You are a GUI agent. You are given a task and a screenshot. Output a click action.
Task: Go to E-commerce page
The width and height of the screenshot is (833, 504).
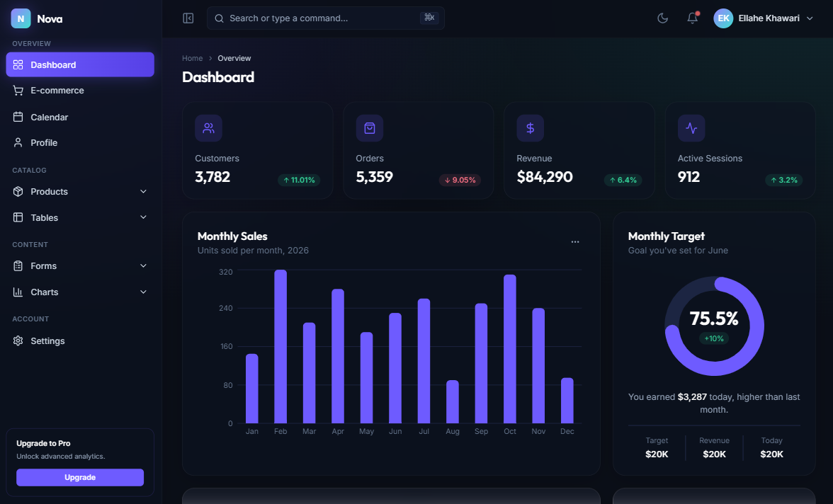80,91
